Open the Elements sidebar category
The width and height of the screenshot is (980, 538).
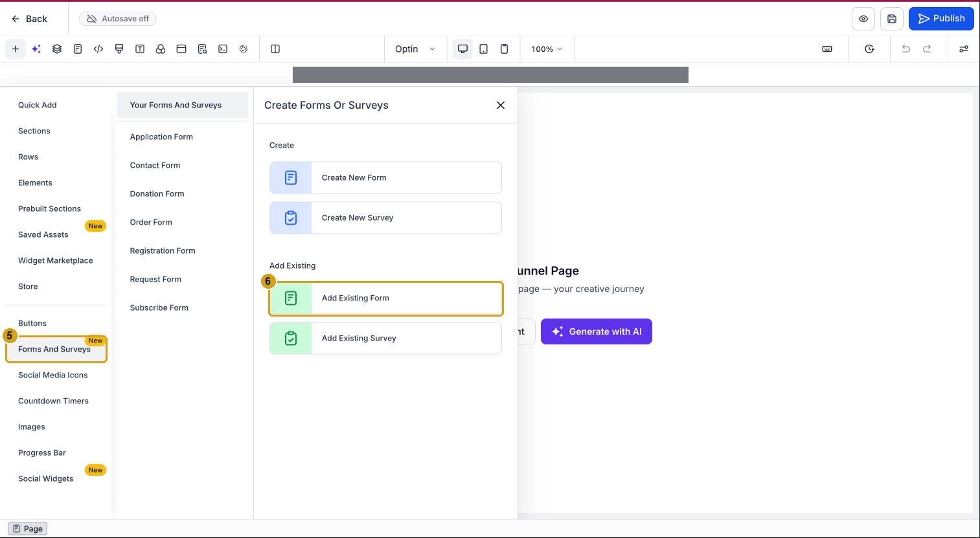point(35,183)
